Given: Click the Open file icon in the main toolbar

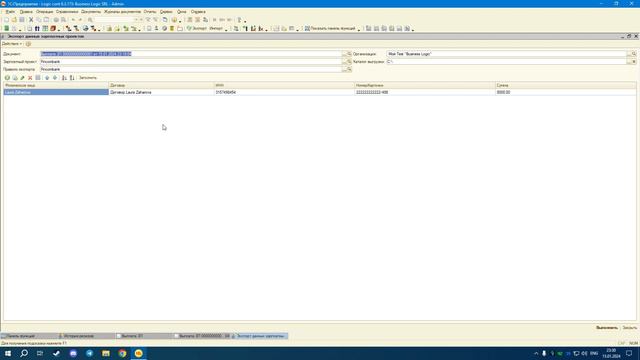Looking at the screenshot, I should pyautogui.click(x=14, y=20).
